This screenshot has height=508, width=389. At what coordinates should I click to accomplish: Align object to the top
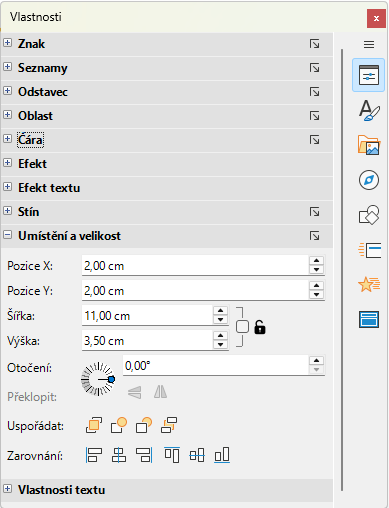coord(172,455)
